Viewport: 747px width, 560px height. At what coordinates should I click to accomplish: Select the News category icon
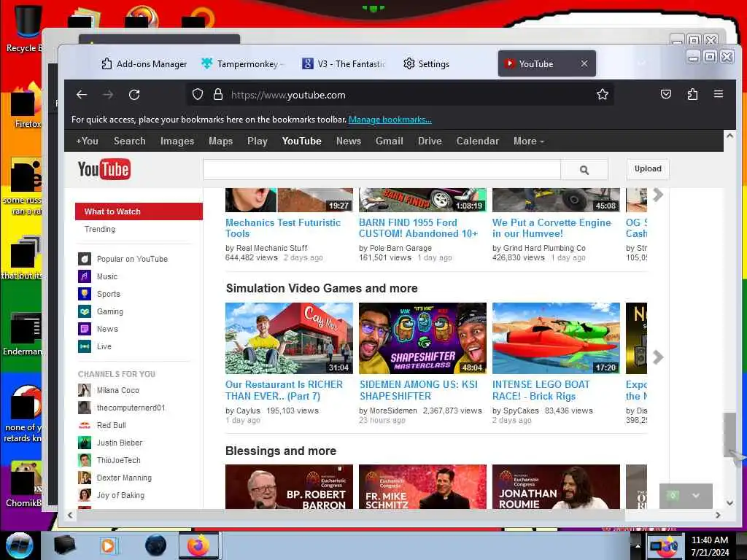pos(85,329)
